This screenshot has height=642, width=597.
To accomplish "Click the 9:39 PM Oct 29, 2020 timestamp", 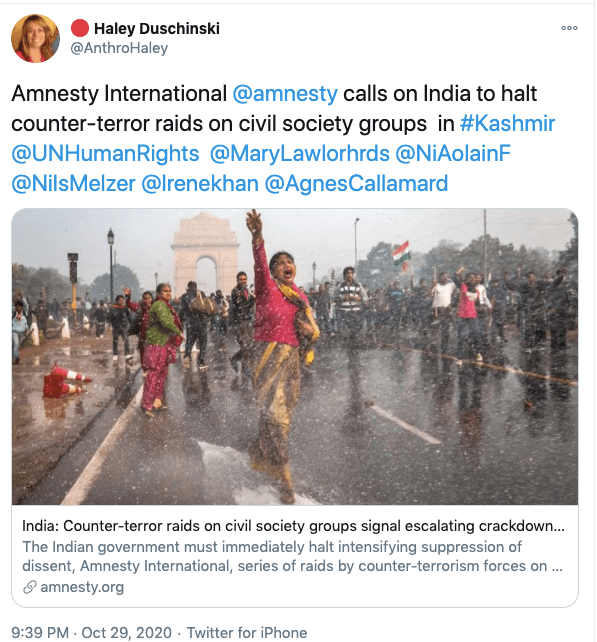I will tap(91, 633).
